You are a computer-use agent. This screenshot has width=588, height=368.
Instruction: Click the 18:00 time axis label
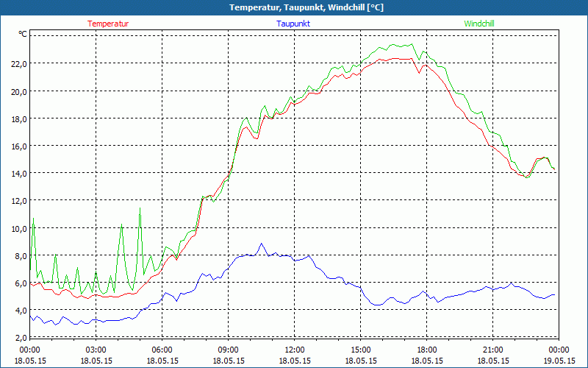click(427, 350)
